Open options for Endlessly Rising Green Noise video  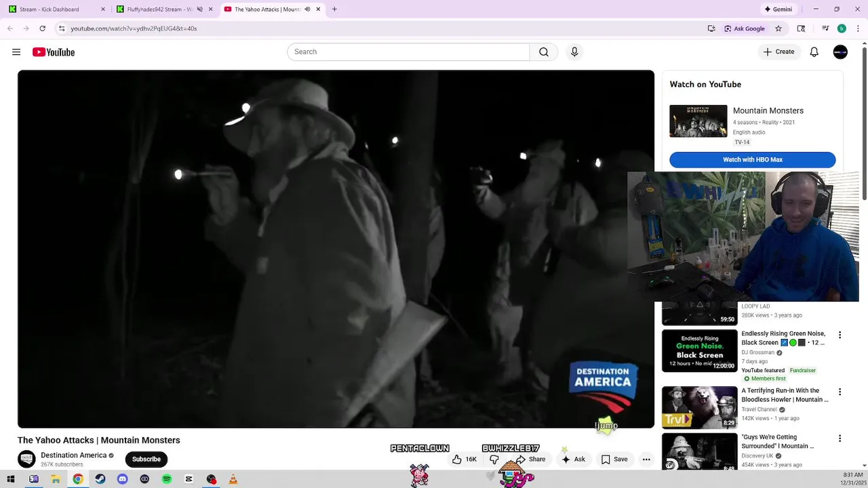point(840,335)
